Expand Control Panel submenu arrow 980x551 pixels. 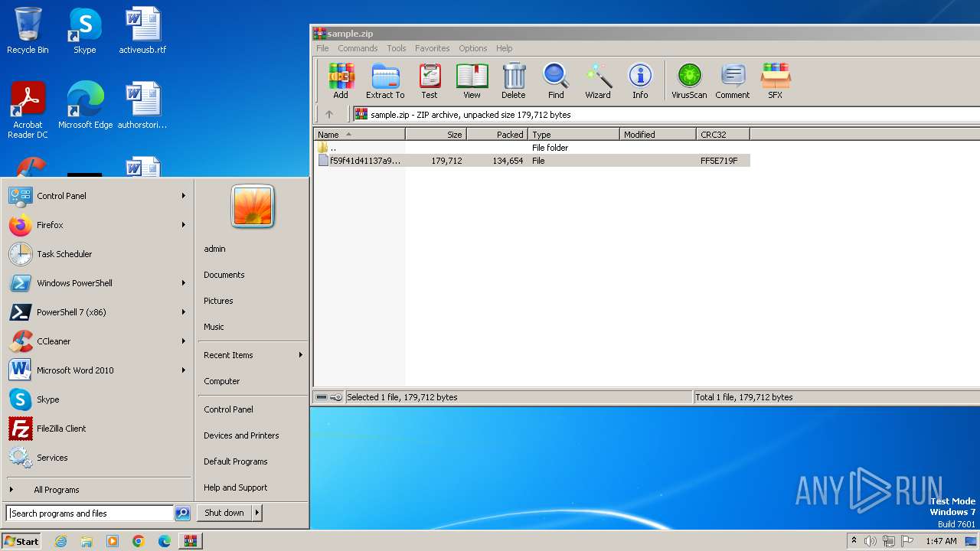coord(184,196)
